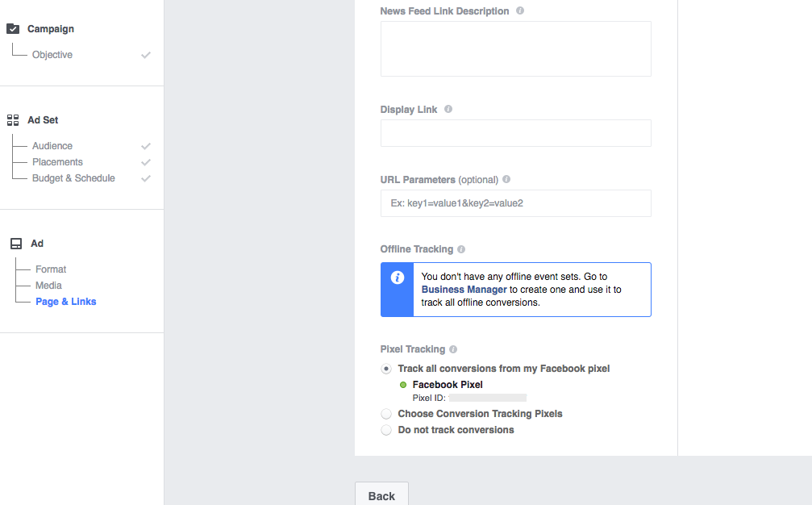The height and width of the screenshot is (505, 812).
Task: Follow the Business Manager link
Action: click(x=464, y=290)
